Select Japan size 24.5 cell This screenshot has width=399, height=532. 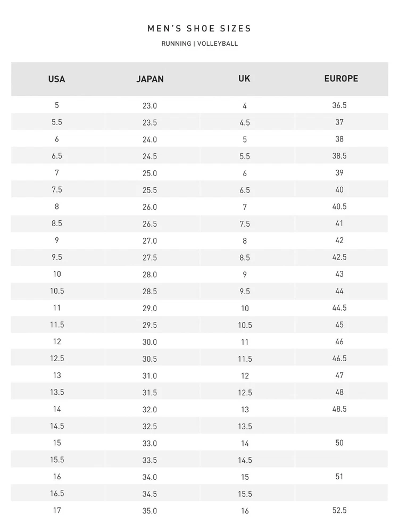[x=149, y=156]
